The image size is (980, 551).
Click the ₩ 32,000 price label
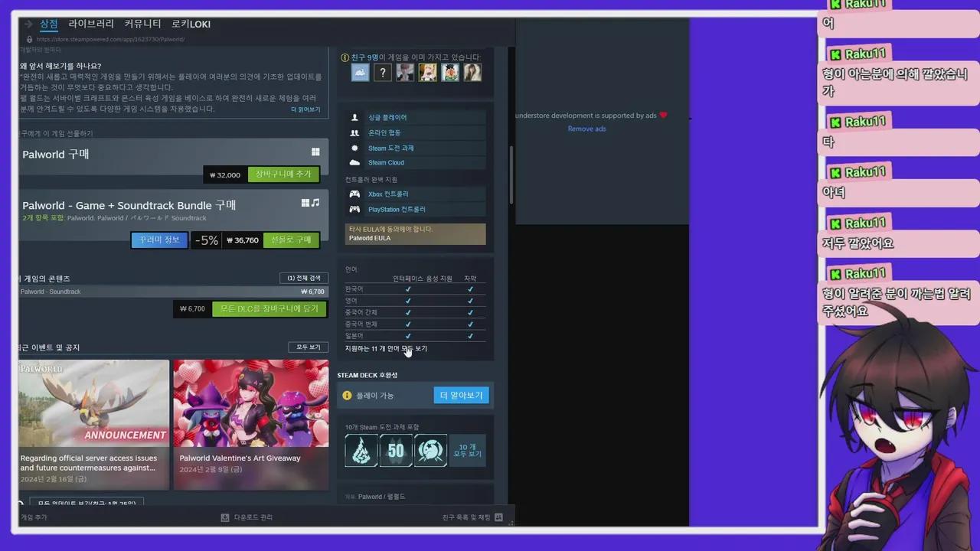click(x=225, y=174)
